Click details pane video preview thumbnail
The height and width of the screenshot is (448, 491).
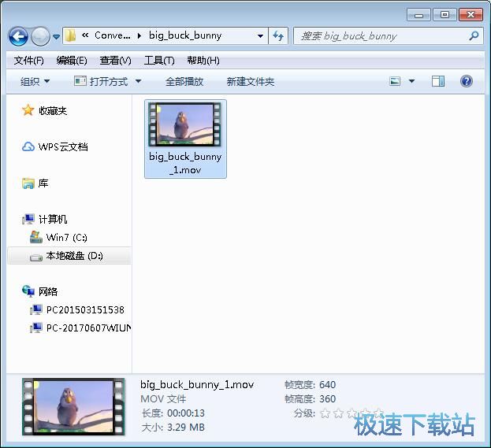[73, 407]
